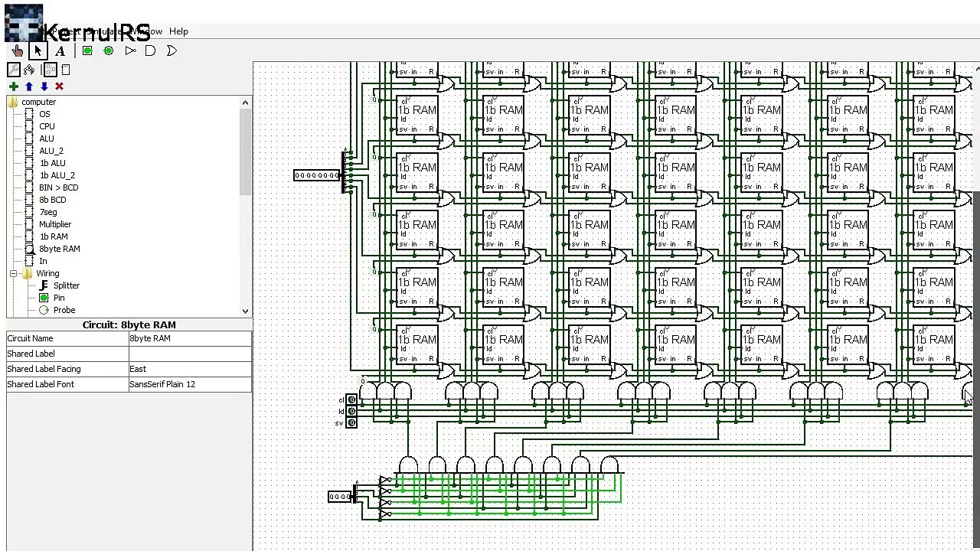Viewport: 980px width, 551px height.
Task: Pick the Probe component in Wiring
Action: 64,310
